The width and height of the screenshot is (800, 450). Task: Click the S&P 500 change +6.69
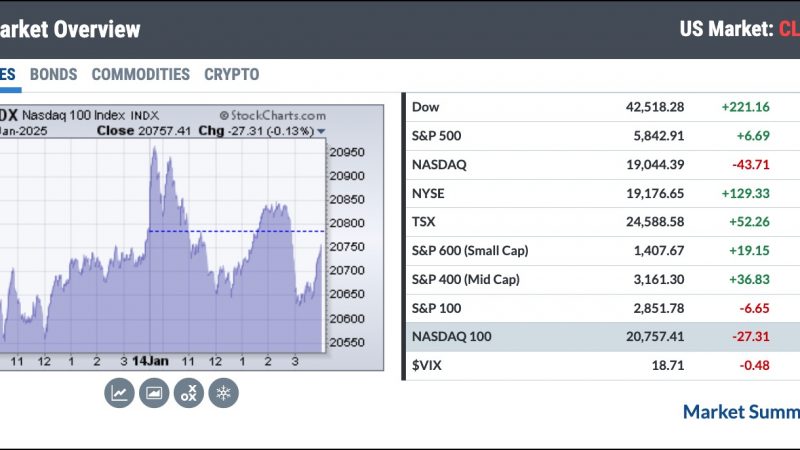[753, 136]
